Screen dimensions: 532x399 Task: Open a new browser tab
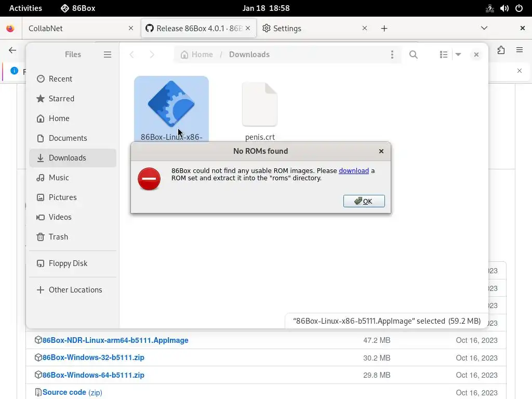pyautogui.click(x=384, y=28)
